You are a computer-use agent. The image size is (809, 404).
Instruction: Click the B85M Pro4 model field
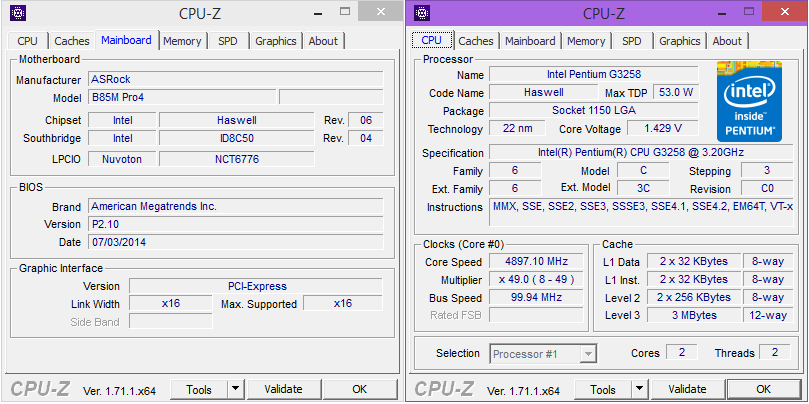click(x=182, y=97)
